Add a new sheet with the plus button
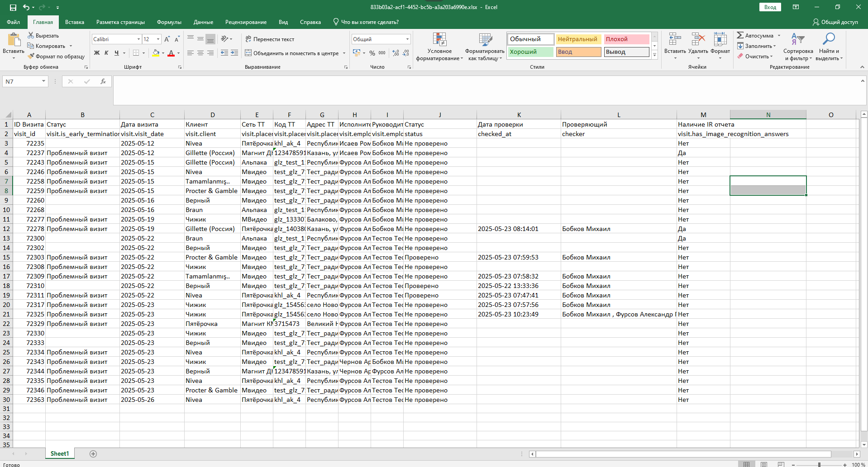 [93, 454]
